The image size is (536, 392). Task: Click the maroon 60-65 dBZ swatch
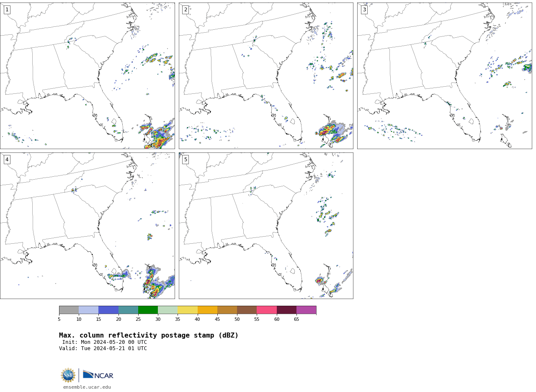(286, 310)
